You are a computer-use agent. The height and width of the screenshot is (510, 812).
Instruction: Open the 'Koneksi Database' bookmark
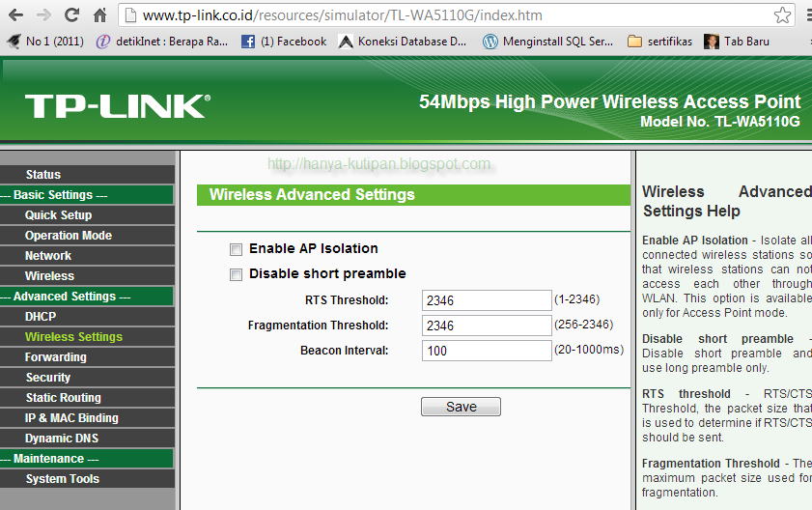403,42
